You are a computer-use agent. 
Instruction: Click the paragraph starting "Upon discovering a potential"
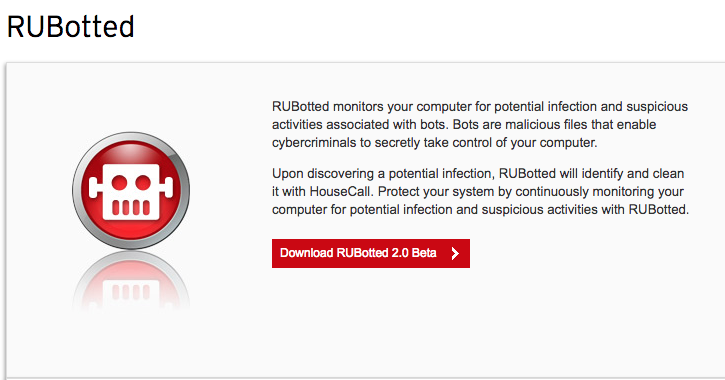480,191
